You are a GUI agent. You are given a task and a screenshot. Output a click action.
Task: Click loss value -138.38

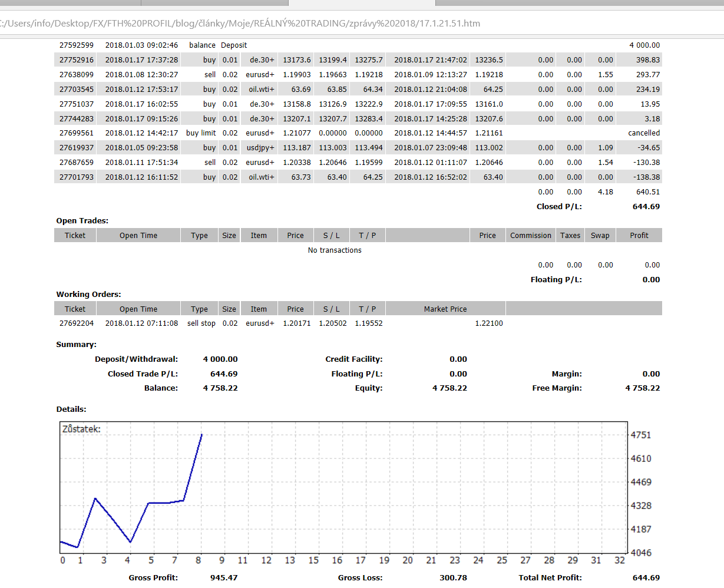(x=647, y=177)
